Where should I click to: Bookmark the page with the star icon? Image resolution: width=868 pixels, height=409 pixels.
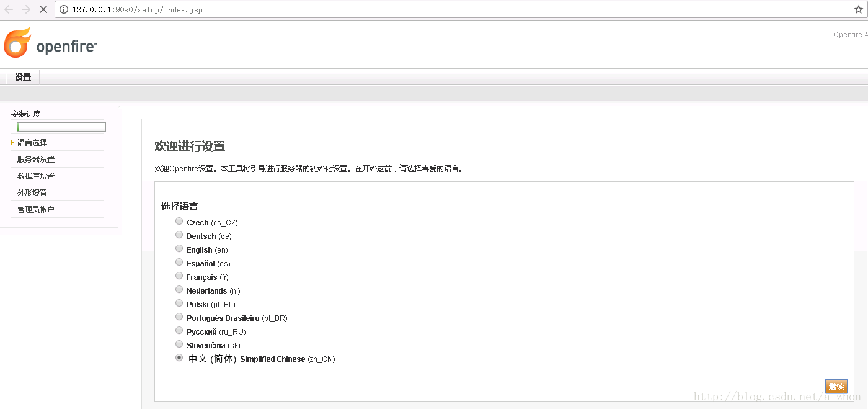(859, 9)
